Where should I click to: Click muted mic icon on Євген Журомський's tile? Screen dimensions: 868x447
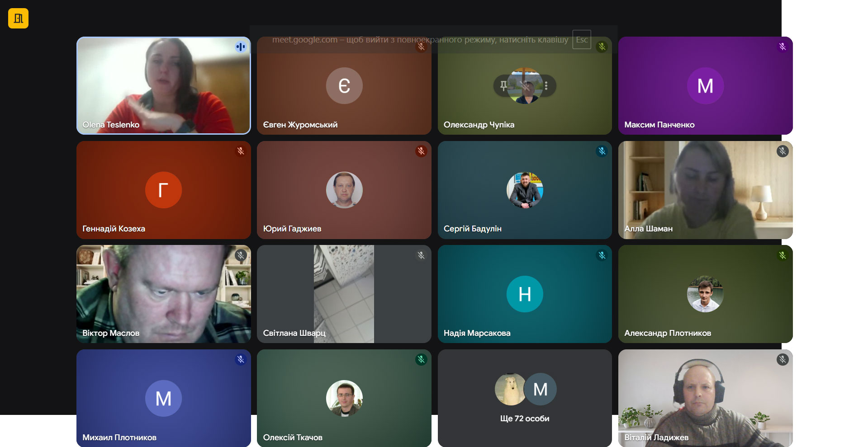point(421,47)
